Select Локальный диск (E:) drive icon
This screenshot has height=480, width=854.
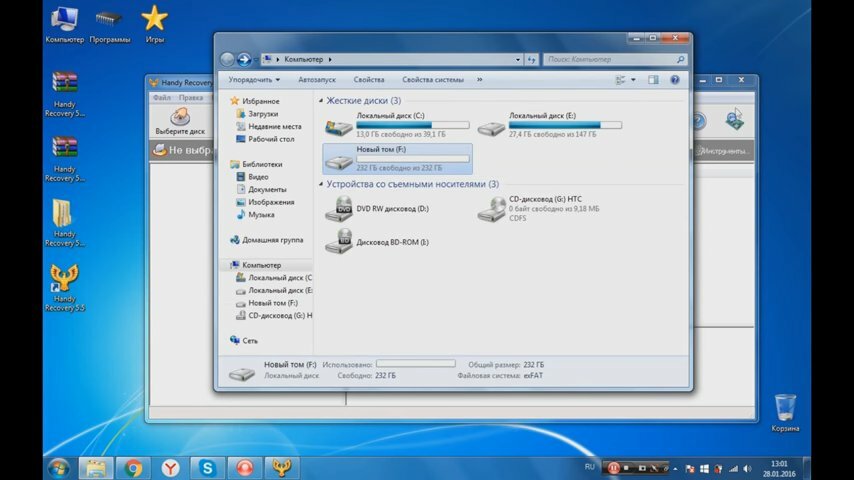tap(491, 127)
